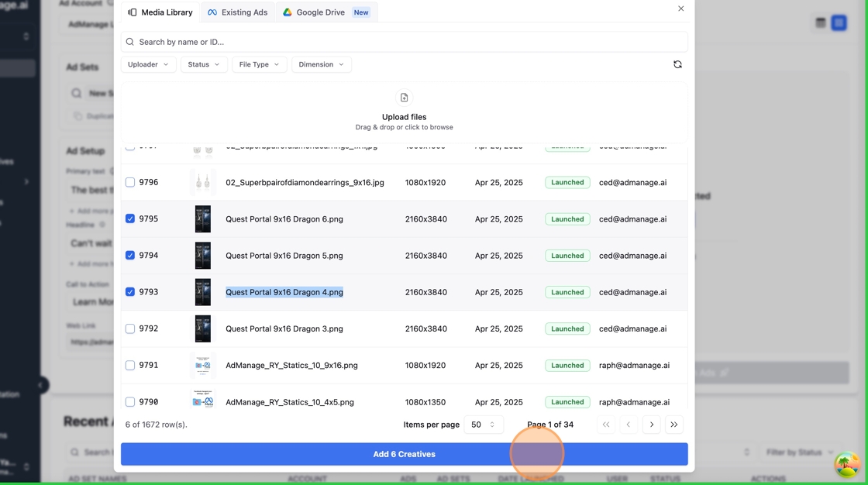Check the box for row 9792
The width and height of the screenshot is (868, 485).
click(130, 328)
